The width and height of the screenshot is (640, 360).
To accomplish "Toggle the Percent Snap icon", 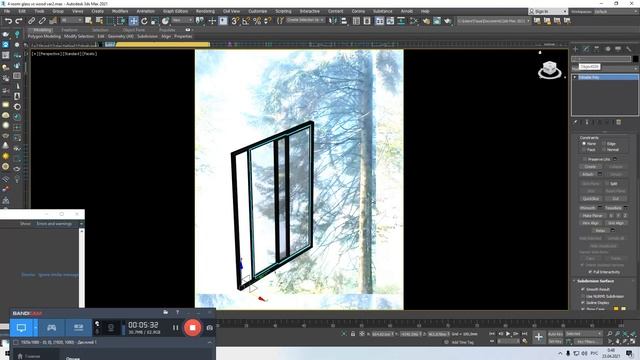I will click(257, 21).
